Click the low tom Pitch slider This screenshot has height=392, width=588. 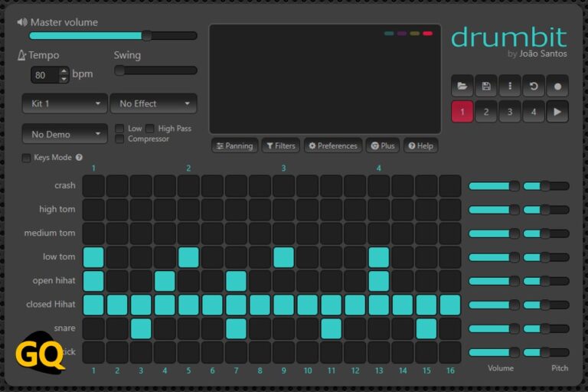click(547, 257)
